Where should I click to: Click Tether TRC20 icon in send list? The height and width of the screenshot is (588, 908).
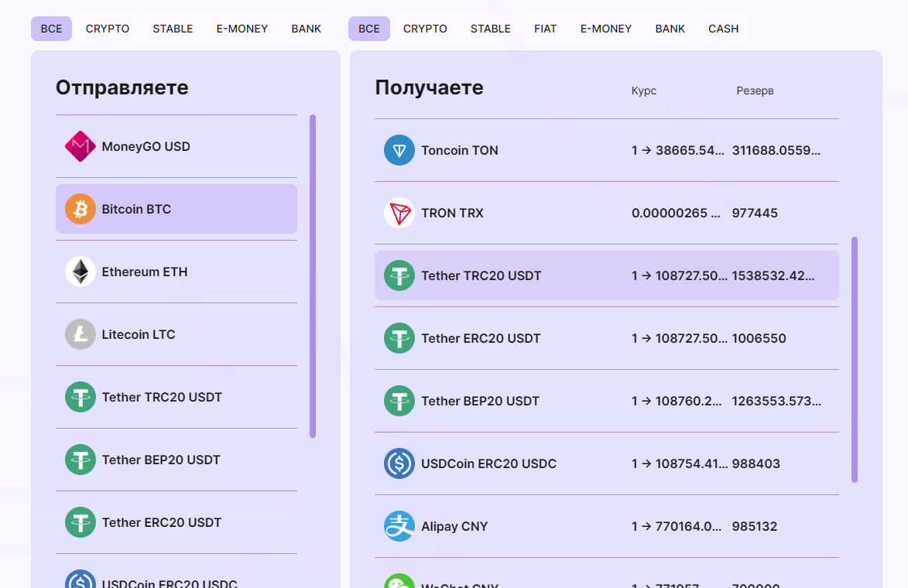[x=81, y=397]
